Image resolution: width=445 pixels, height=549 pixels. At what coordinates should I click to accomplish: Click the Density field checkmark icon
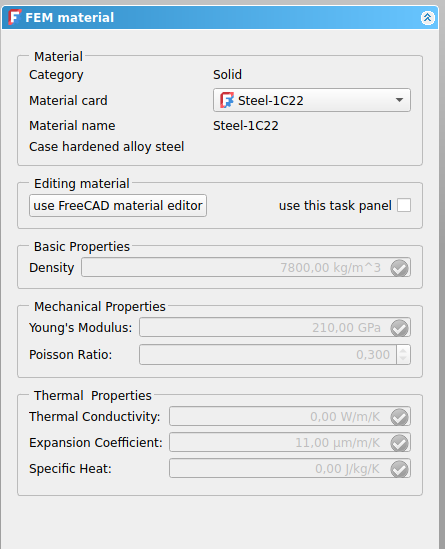pyautogui.click(x=399, y=268)
